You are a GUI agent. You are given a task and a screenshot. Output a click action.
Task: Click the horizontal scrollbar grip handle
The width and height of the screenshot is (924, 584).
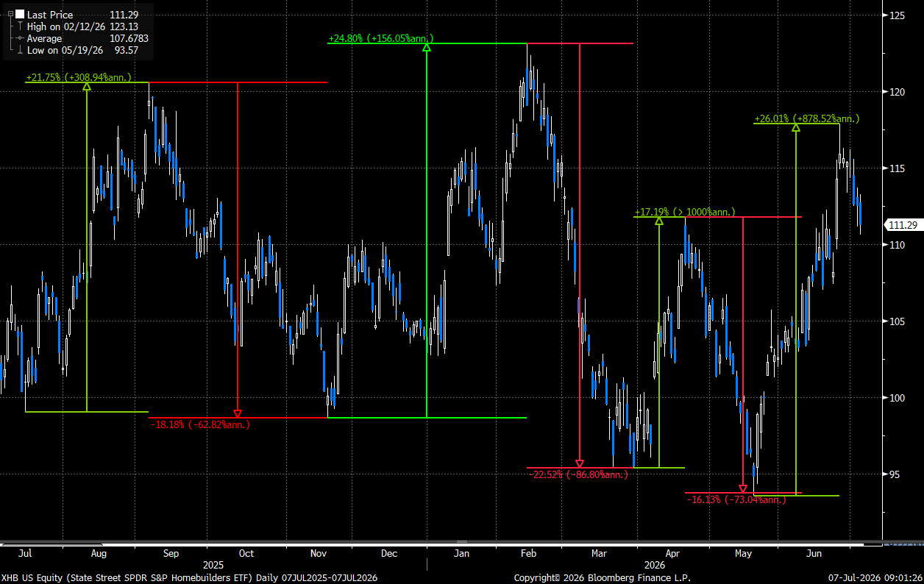[461, 544]
